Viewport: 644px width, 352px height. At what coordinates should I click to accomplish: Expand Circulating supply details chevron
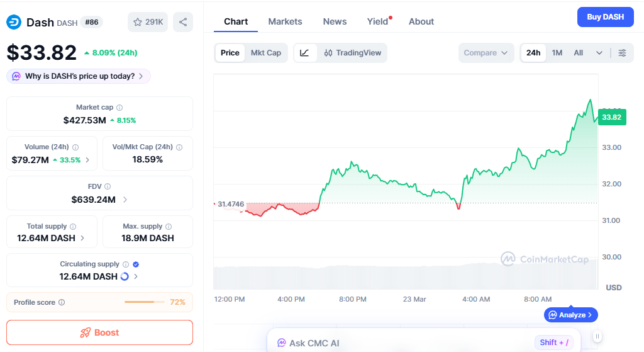(x=136, y=276)
